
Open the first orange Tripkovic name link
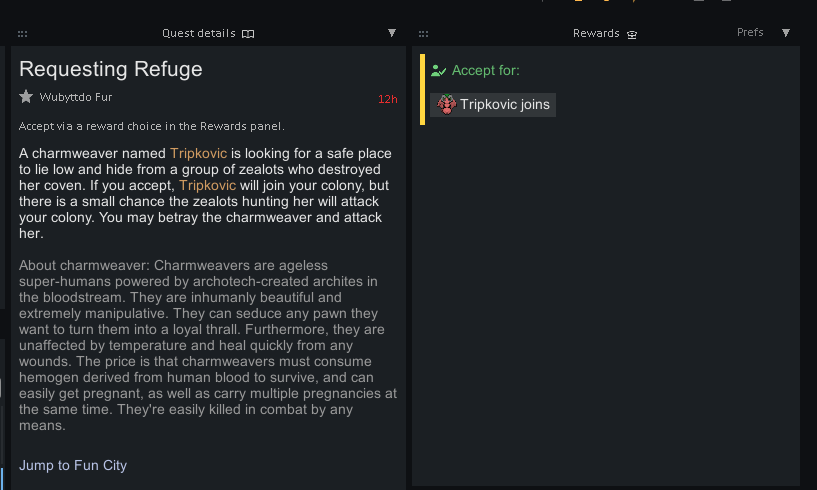(199, 153)
